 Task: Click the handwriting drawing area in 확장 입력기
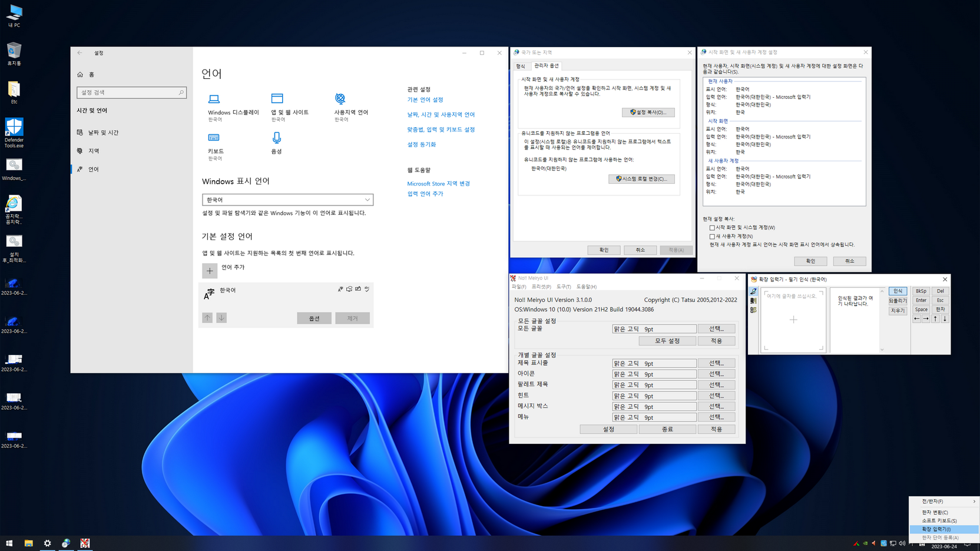793,320
